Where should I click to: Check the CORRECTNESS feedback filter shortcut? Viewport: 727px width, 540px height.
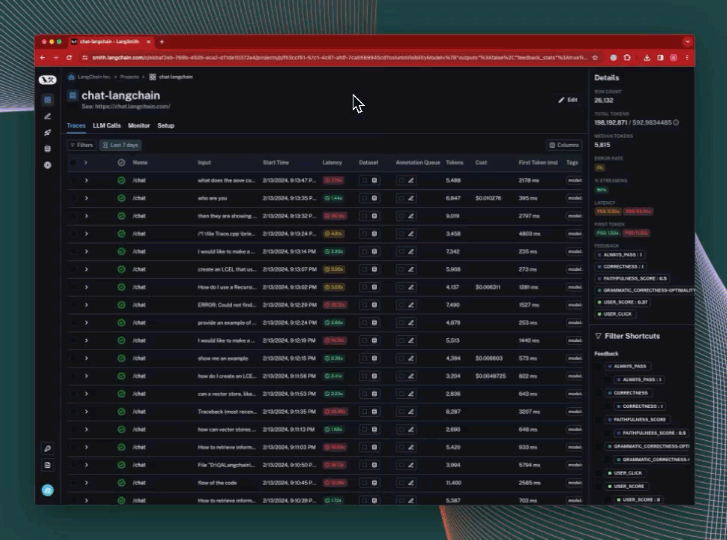(599, 393)
